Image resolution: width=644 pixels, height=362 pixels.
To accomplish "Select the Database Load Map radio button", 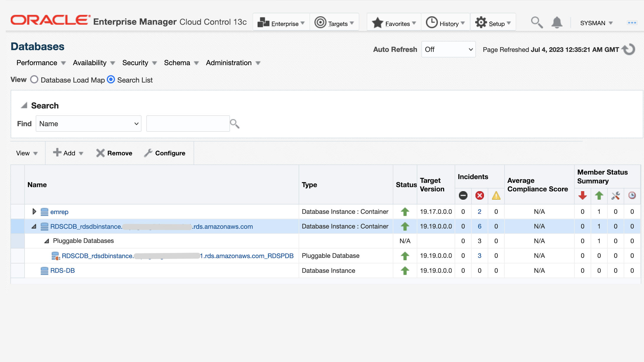I will (x=34, y=80).
